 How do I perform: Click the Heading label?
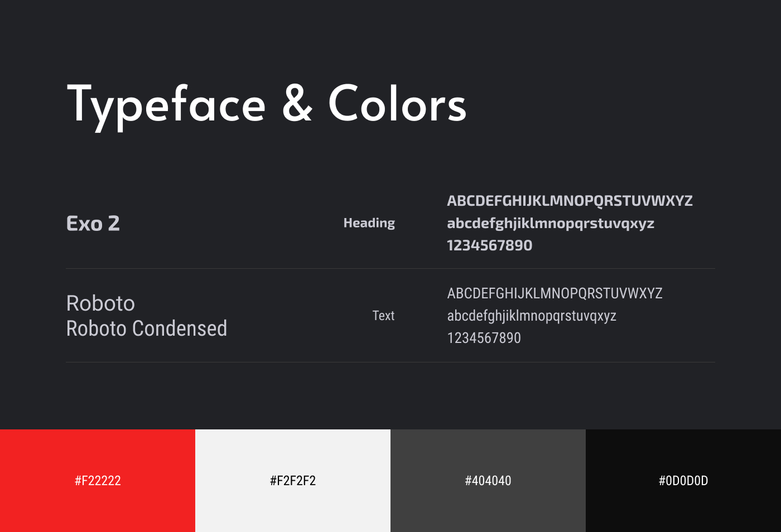(x=369, y=223)
